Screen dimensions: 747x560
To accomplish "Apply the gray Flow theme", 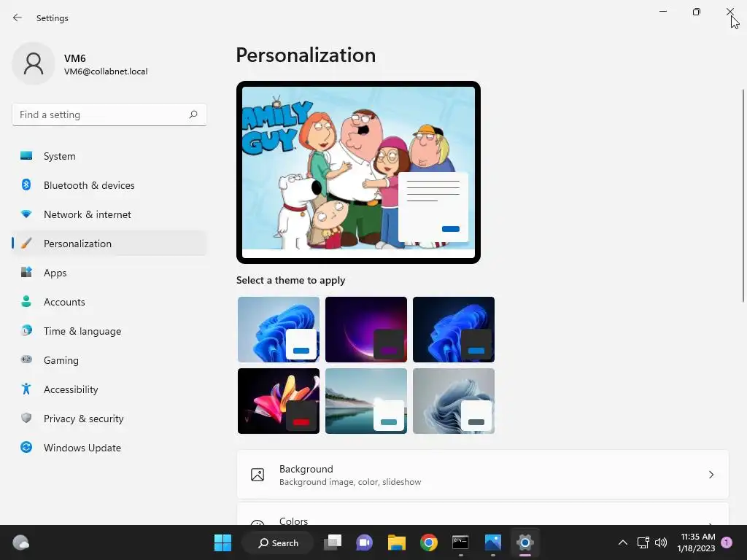I will 454,400.
